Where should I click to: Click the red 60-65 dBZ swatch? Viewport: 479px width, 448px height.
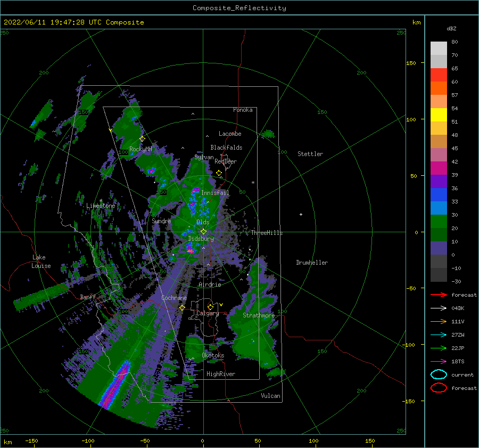coord(439,75)
